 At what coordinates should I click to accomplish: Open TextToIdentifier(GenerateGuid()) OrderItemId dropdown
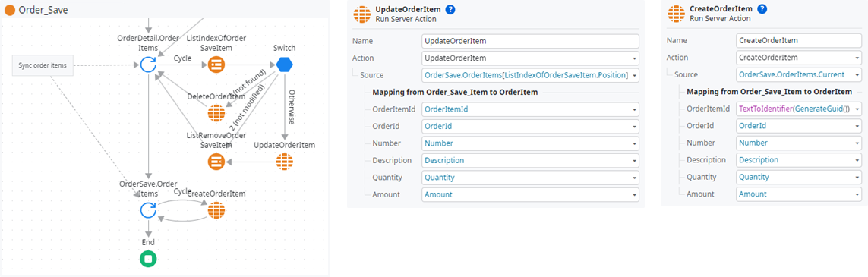click(799, 109)
